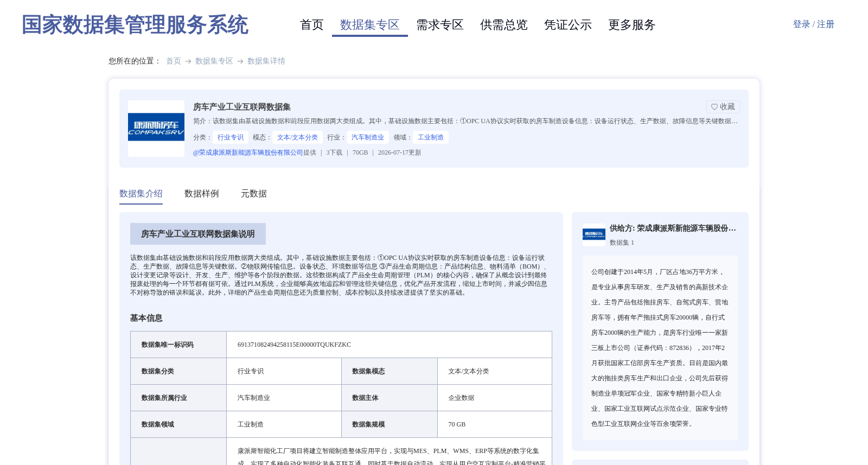Click 数据集 1 count under supplier
The height and width of the screenshot is (465, 868).
pos(622,243)
